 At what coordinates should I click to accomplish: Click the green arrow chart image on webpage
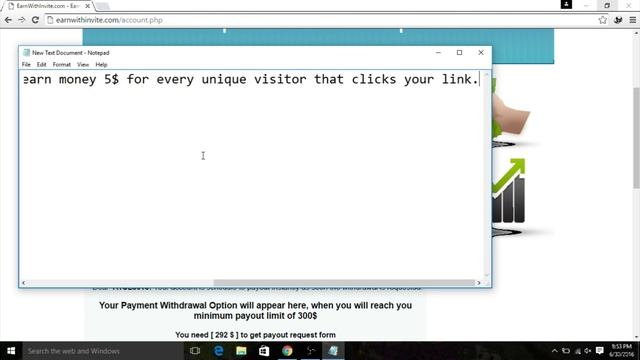point(509,191)
